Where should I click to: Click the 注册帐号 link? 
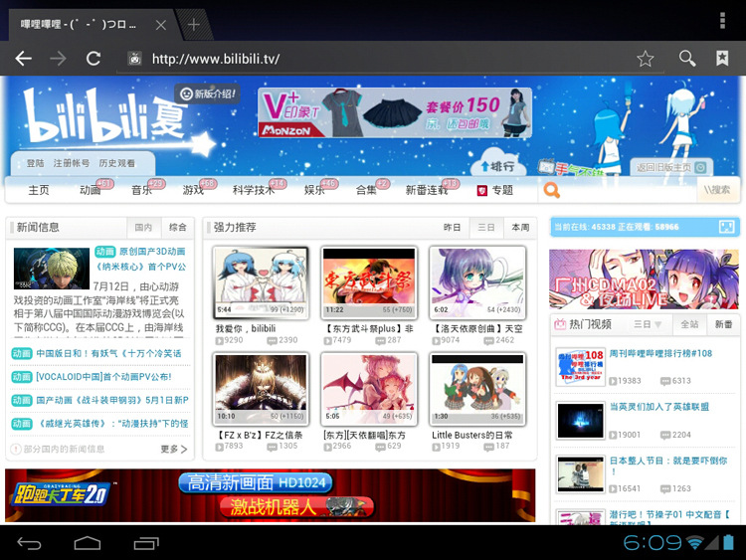point(71,163)
